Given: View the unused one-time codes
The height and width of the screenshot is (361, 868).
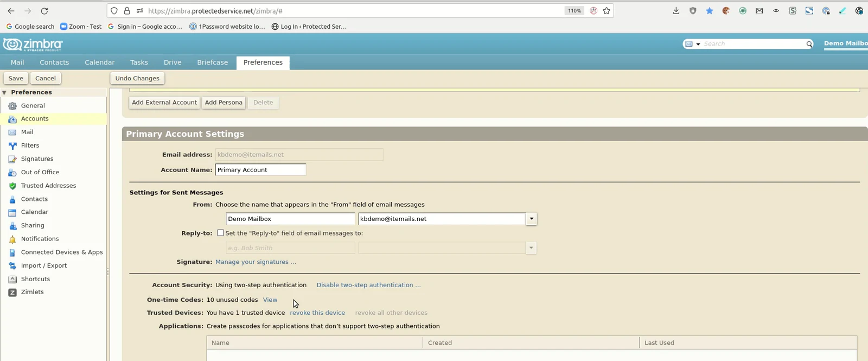Looking at the screenshot, I should tap(270, 300).
